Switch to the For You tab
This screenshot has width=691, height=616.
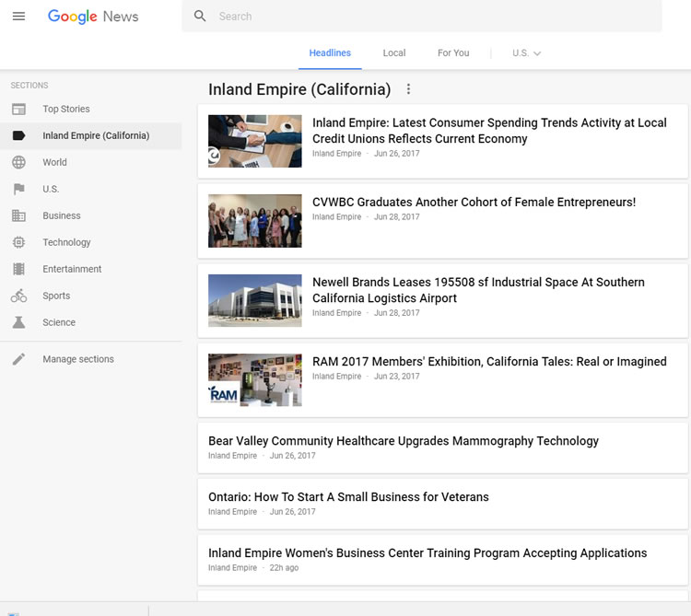tap(453, 52)
